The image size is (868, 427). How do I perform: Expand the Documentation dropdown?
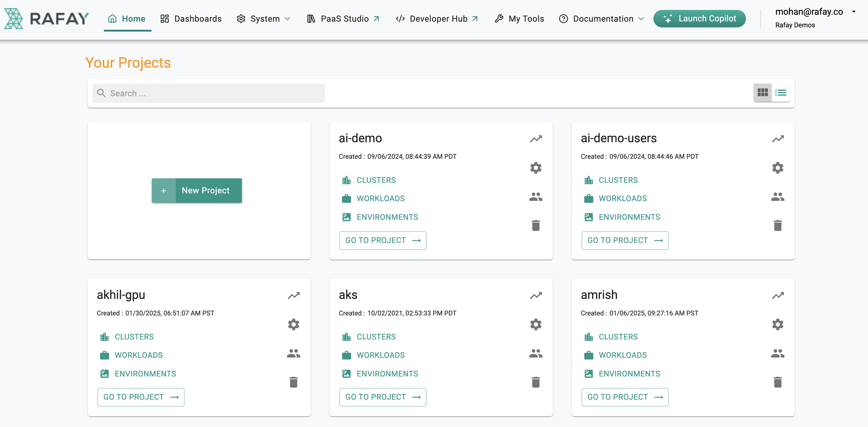[x=601, y=19]
